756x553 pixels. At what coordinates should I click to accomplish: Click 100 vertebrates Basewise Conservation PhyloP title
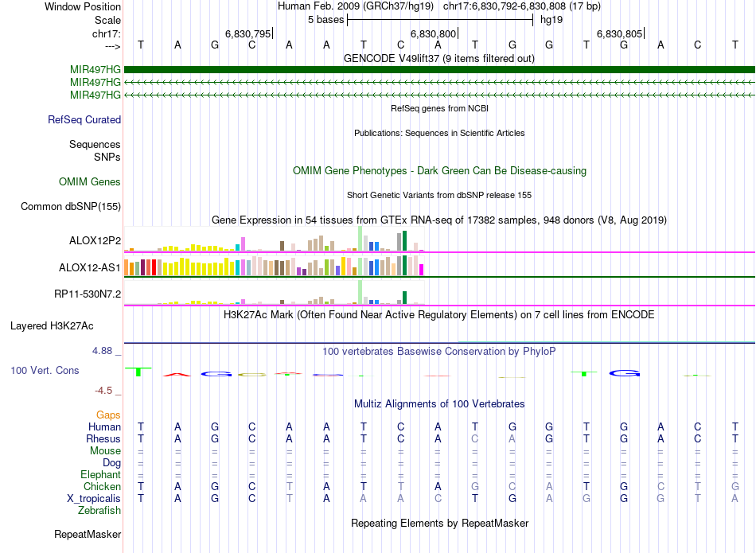pos(439,352)
